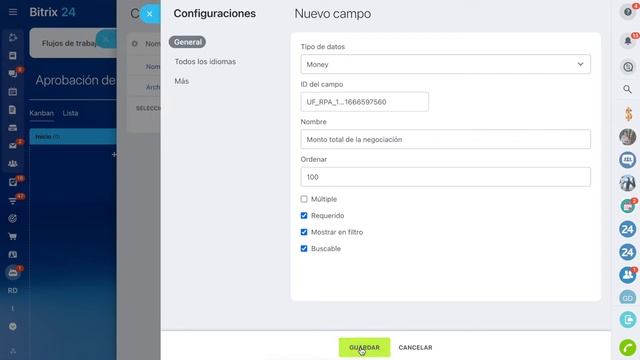Screen dimensions: 640x360
Task: Open the hamburger menu beside Bitrix 24
Action: (x=13, y=12)
